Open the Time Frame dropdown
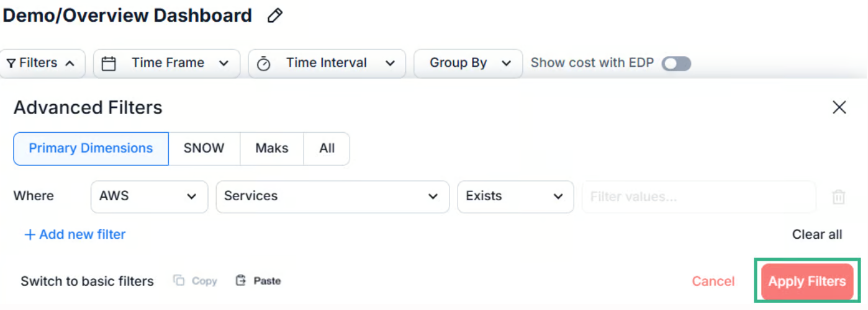Screen dimensions: 868x310 point(166,63)
